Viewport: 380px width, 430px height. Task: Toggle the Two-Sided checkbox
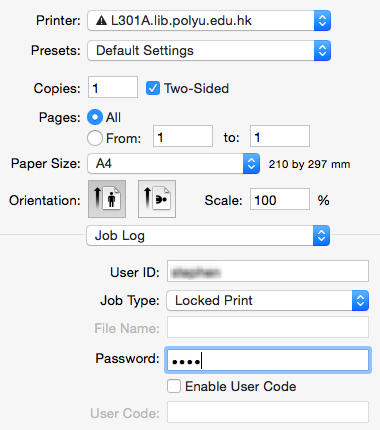click(x=153, y=88)
